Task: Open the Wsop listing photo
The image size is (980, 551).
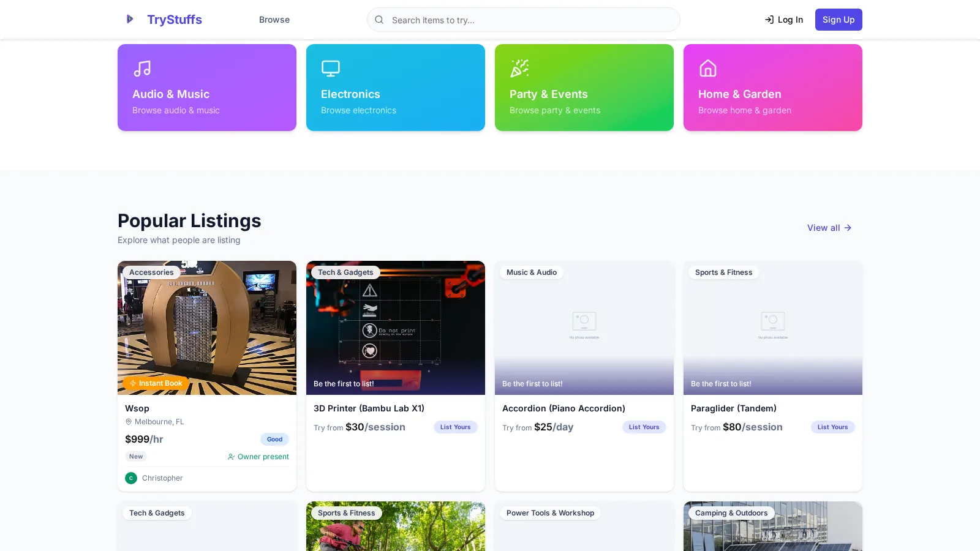Action: coord(207,328)
